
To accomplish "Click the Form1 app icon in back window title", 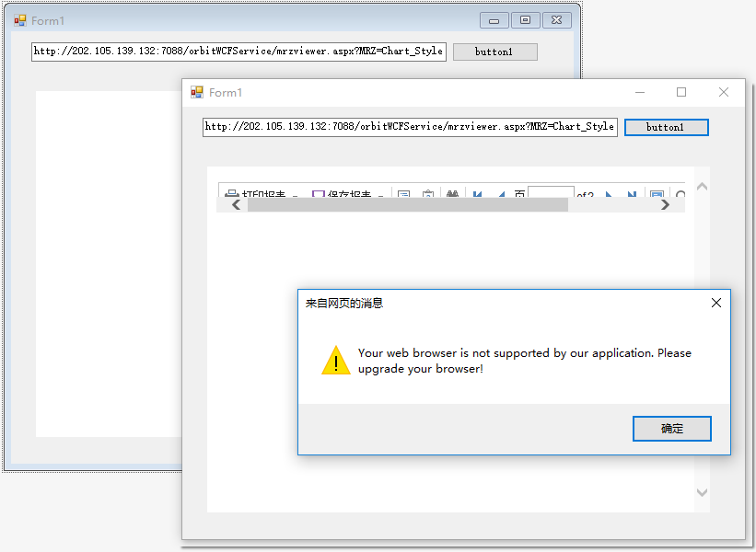I will 19,20.
